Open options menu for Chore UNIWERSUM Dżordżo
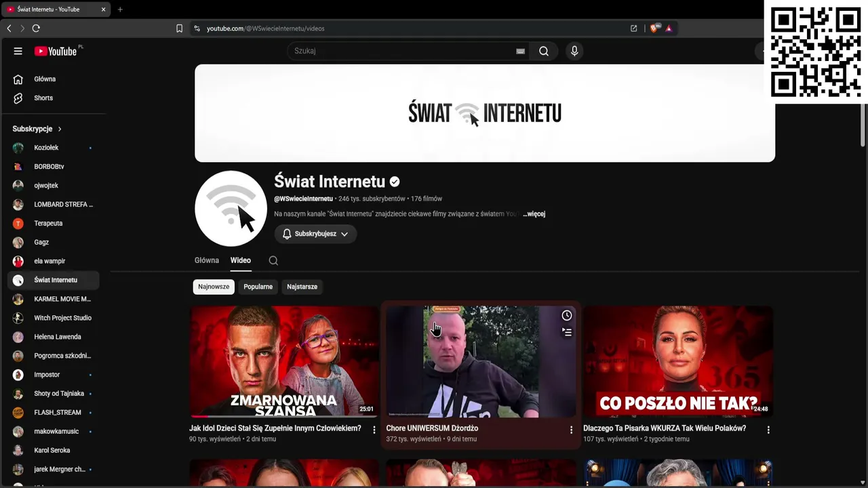 click(x=571, y=430)
